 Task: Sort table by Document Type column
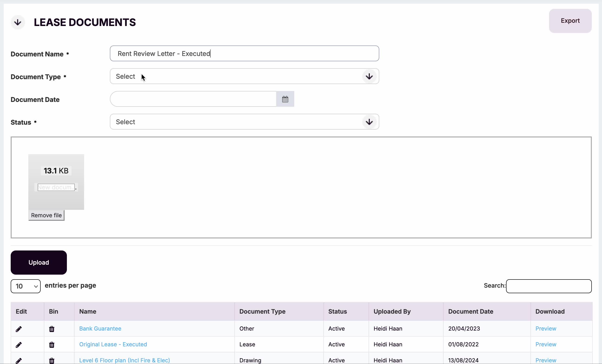[x=279, y=312]
